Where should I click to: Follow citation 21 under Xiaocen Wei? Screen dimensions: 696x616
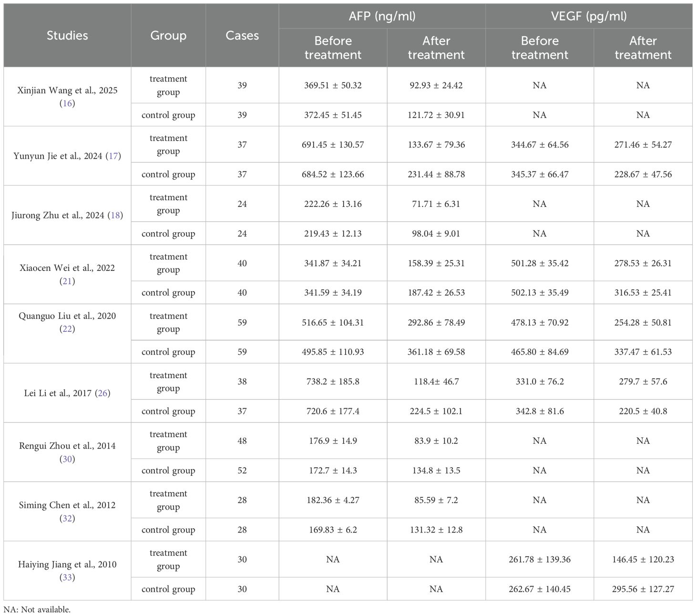click(x=67, y=281)
